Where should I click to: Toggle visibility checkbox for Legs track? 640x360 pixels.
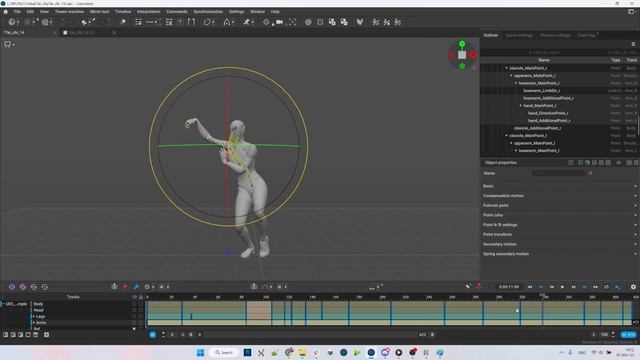point(134,316)
